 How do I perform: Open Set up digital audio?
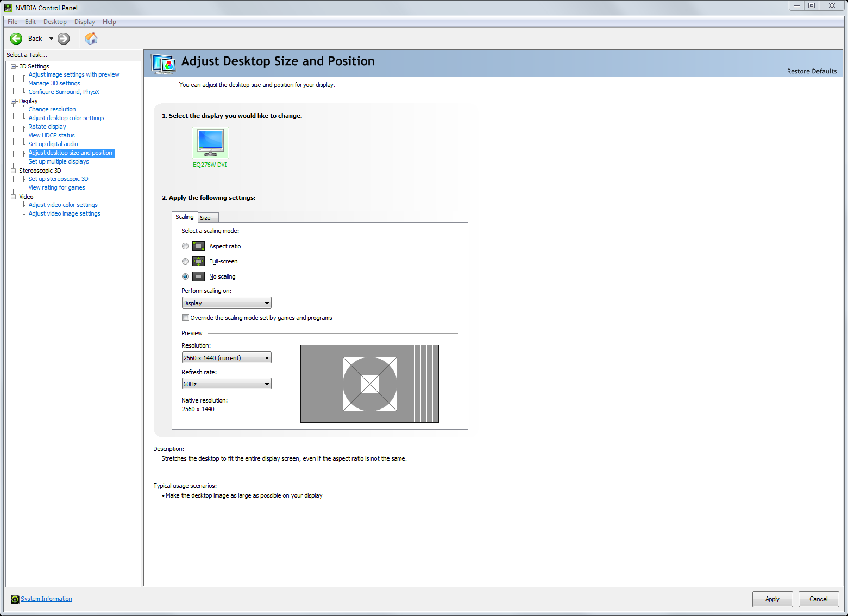(x=53, y=144)
